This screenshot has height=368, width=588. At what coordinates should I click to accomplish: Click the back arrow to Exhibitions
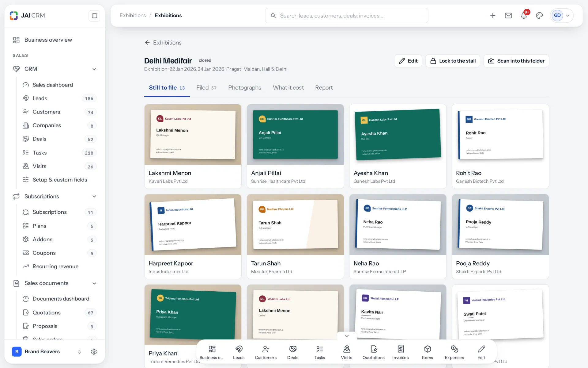click(147, 43)
